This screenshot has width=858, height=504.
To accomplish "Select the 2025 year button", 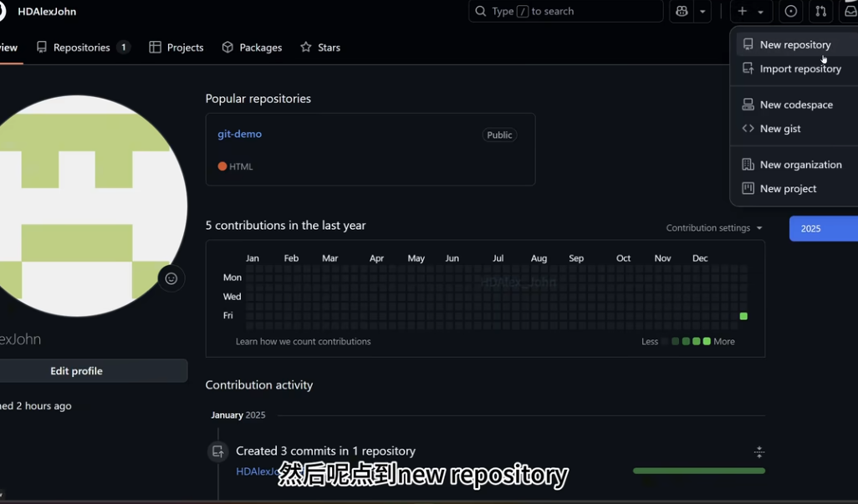I will (824, 228).
